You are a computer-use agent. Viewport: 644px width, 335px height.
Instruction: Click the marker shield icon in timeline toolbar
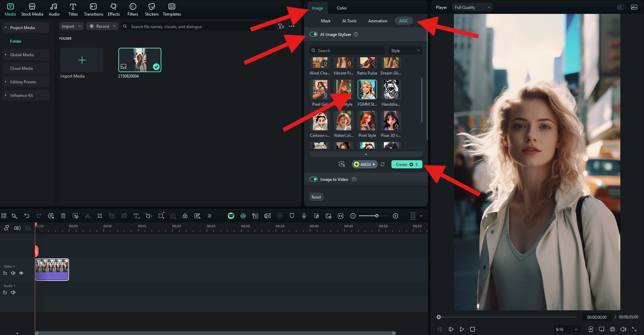pos(292,216)
